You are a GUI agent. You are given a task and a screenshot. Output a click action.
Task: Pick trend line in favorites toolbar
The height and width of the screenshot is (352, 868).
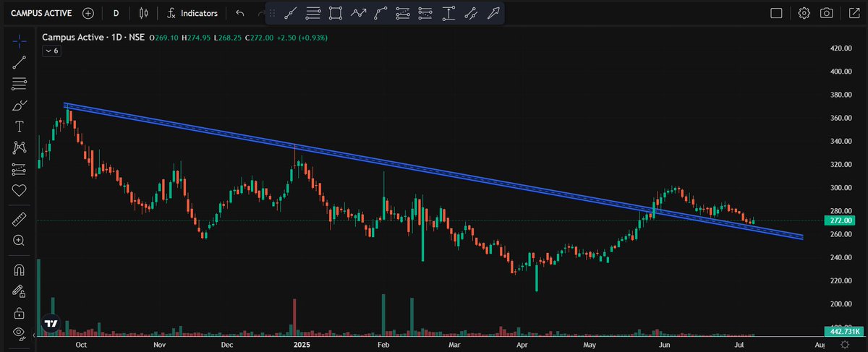290,13
